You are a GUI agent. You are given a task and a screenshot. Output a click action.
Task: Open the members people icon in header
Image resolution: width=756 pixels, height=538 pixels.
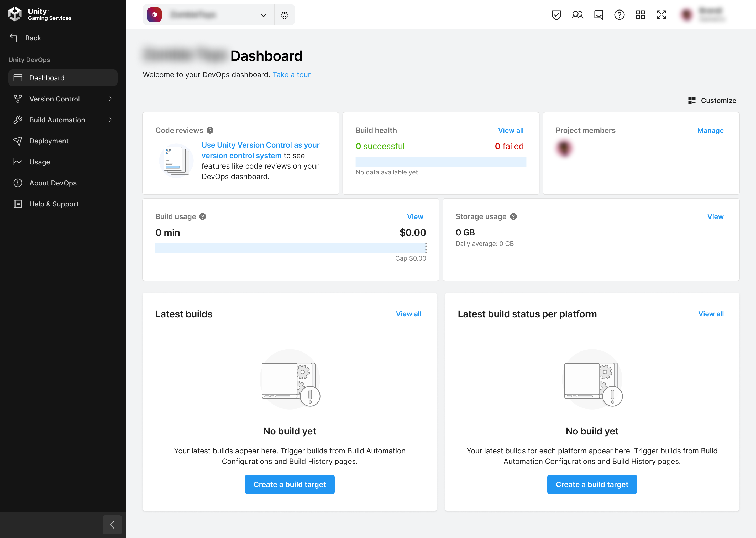pyautogui.click(x=577, y=15)
